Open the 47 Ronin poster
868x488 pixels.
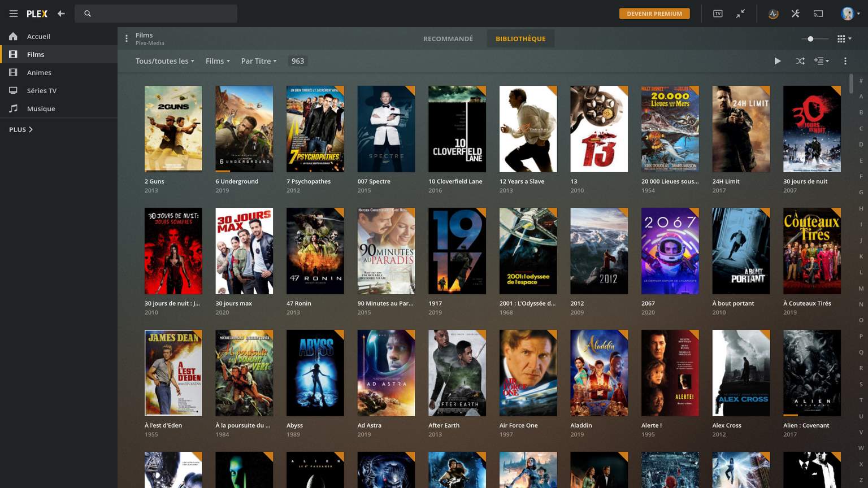tap(315, 251)
